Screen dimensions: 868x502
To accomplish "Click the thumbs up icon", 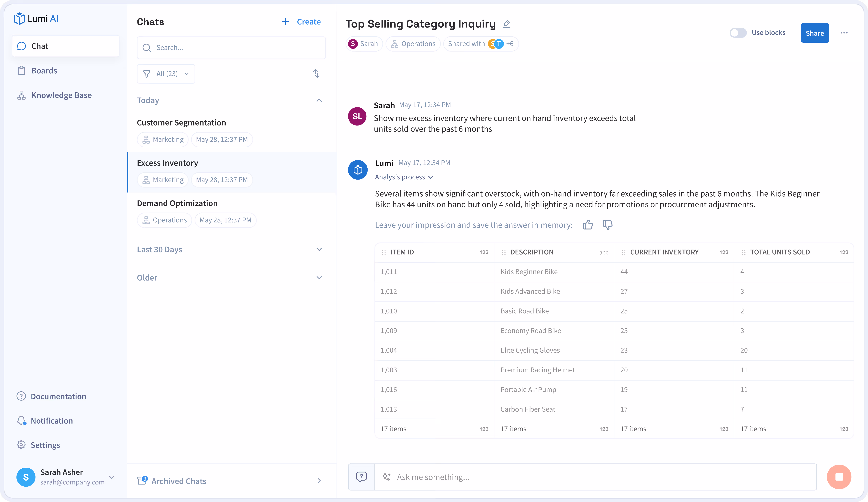I will pyautogui.click(x=588, y=225).
